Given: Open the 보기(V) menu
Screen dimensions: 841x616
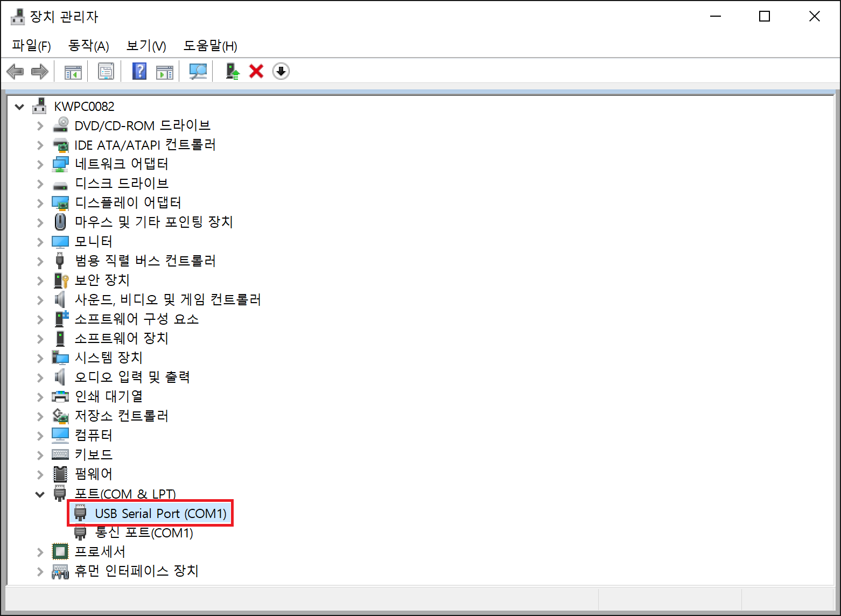Looking at the screenshot, I should [146, 46].
